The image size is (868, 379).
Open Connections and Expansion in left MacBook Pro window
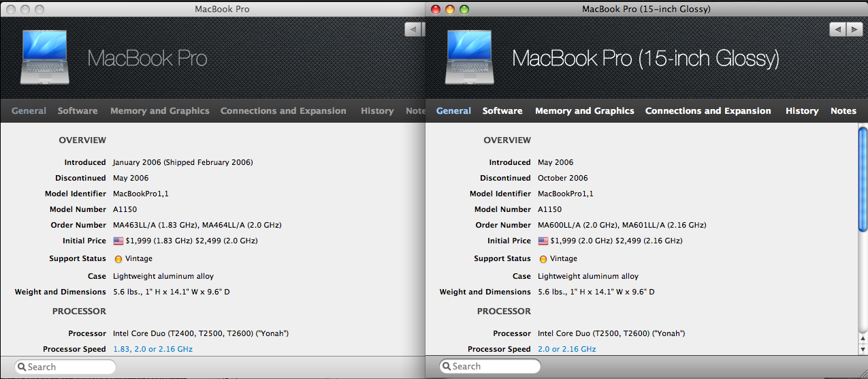283,110
